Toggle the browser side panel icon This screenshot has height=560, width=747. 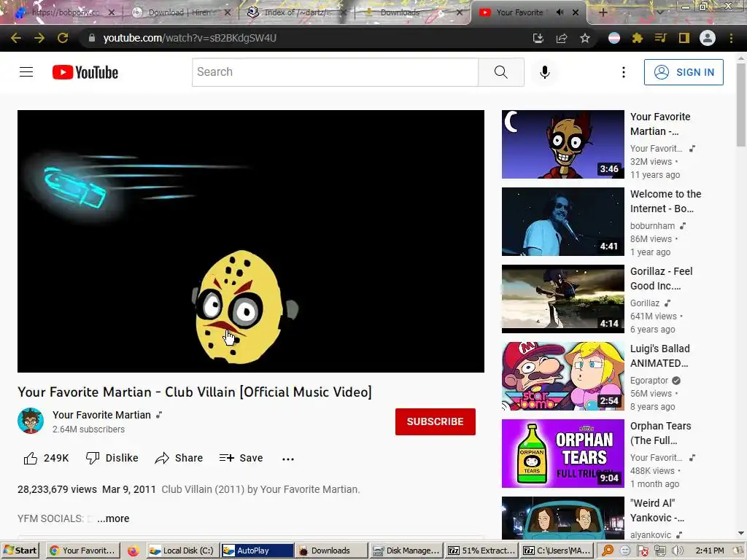click(684, 38)
